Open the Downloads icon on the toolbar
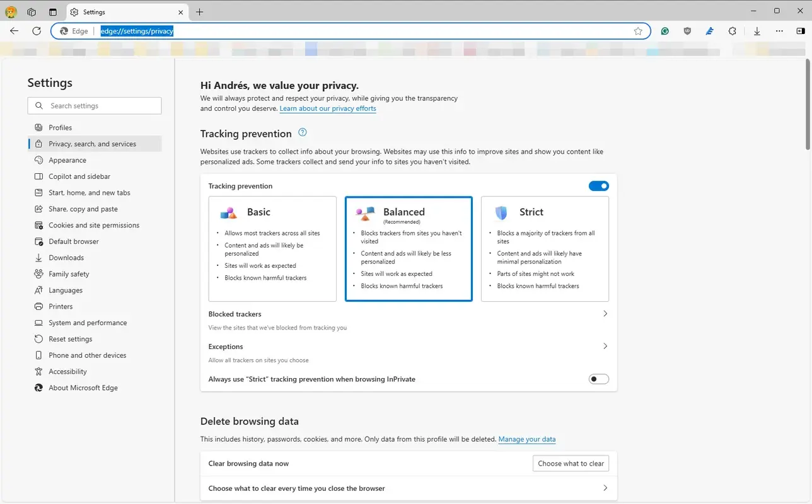This screenshot has width=812, height=504. (x=757, y=30)
